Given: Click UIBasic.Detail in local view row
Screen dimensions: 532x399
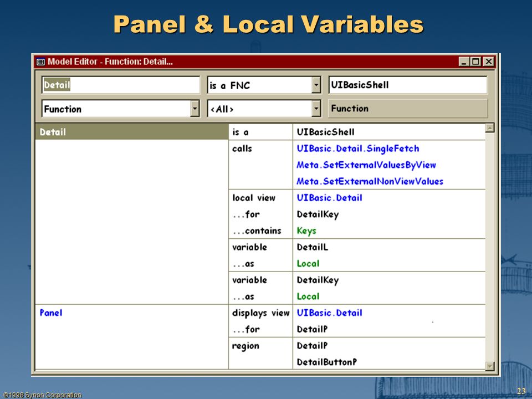Looking at the screenshot, I should [329, 197].
